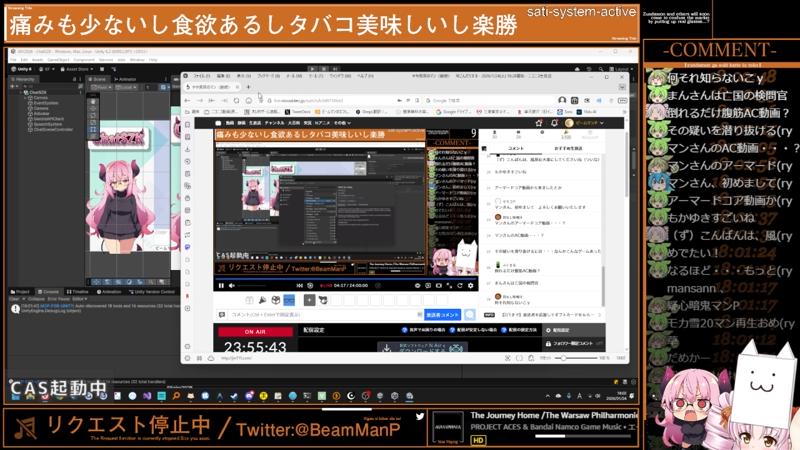Image resolution: width=800 pixels, height=450 pixels.
Task: Click the red ON AIR button
Action: [255, 332]
